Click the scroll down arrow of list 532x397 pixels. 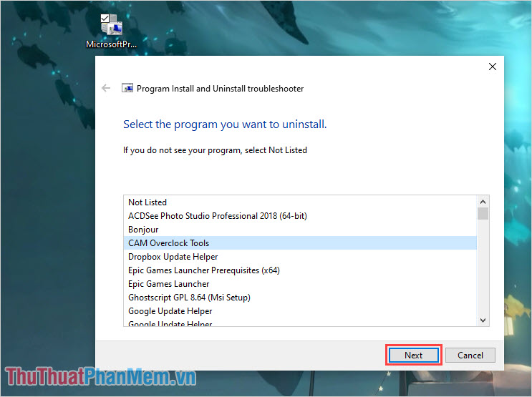(483, 320)
